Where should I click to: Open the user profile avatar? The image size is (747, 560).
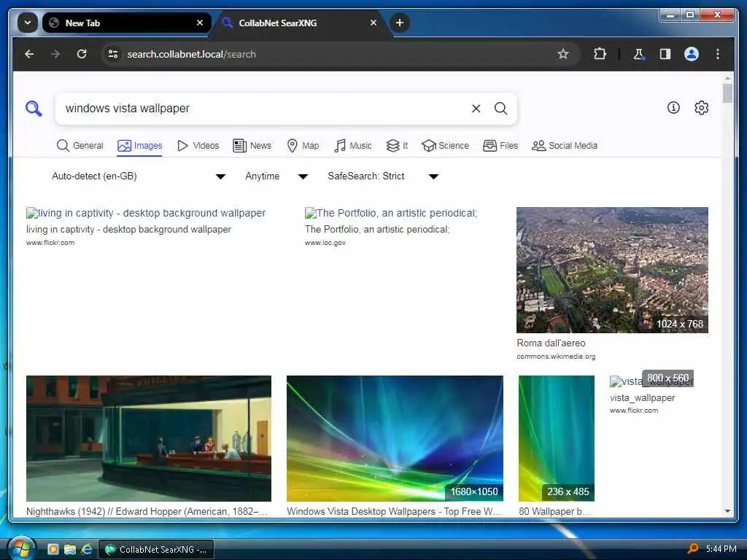pyautogui.click(x=692, y=54)
